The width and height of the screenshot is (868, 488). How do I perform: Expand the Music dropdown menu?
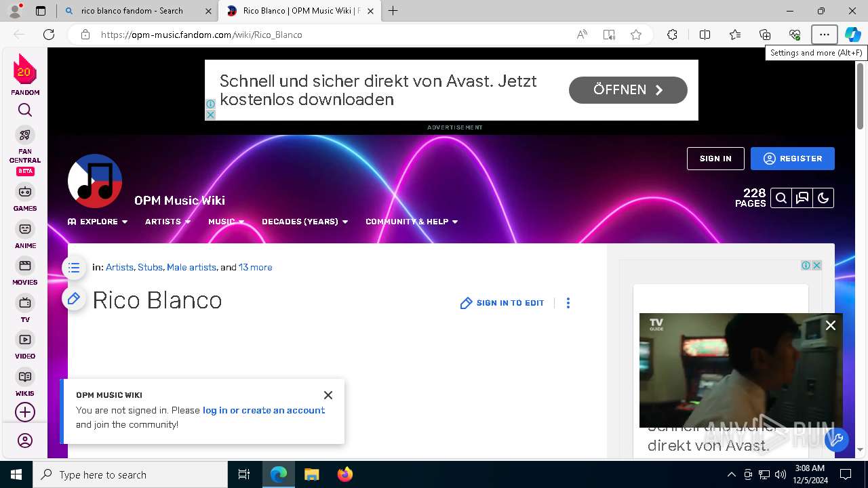coord(226,222)
